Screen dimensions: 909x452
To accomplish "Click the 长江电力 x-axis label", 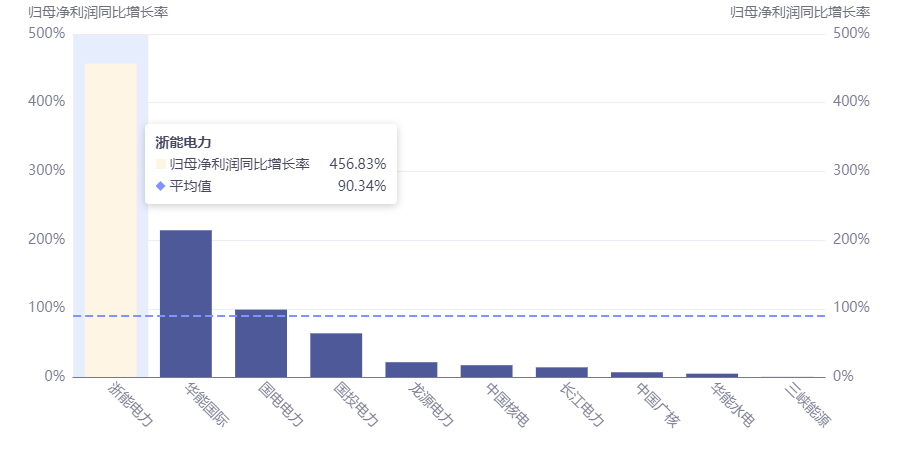I will point(582,404).
